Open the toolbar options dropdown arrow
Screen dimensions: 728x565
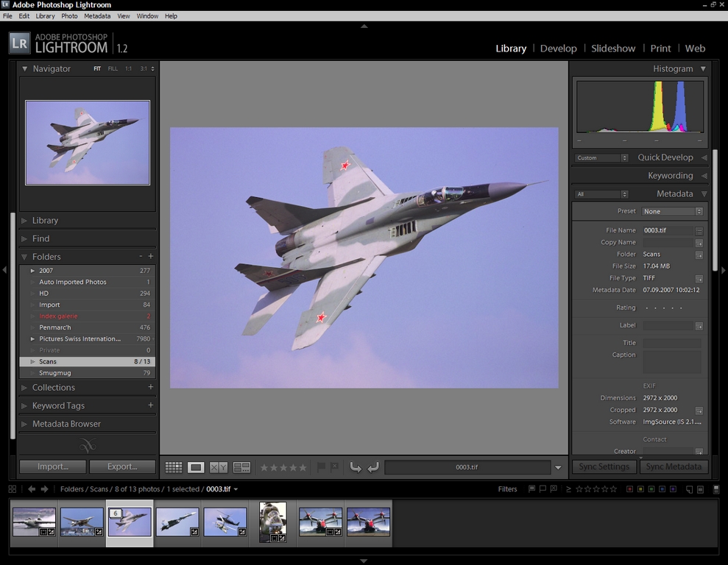[x=558, y=468]
